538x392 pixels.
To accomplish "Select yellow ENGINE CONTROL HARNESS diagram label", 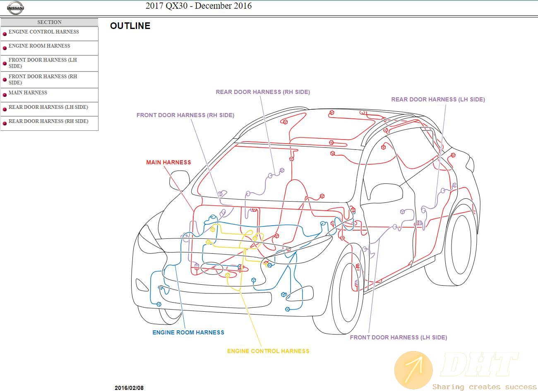I will 268,351.
